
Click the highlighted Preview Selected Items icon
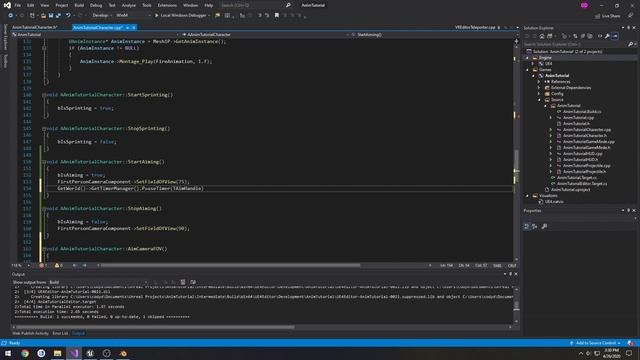tap(615, 36)
